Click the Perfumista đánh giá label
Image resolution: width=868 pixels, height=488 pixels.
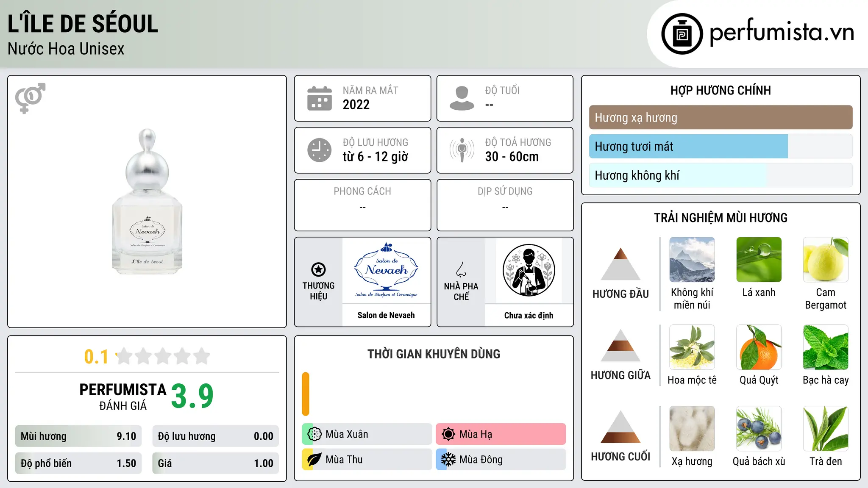(x=123, y=396)
